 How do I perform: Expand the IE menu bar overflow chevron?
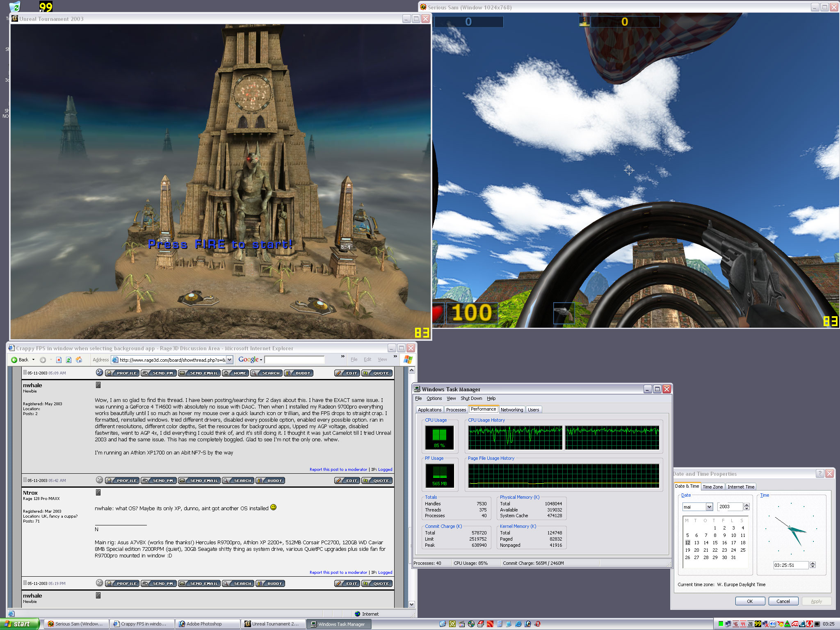pyautogui.click(x=395, y=356)
